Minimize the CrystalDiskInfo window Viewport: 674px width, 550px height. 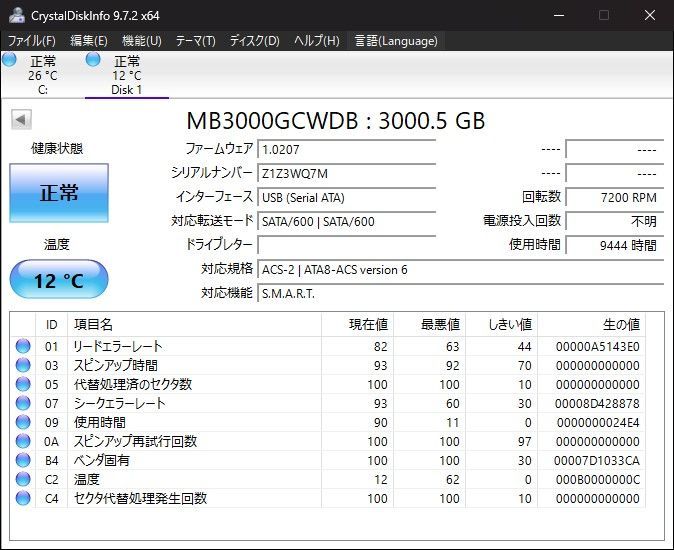coord(559,15)
